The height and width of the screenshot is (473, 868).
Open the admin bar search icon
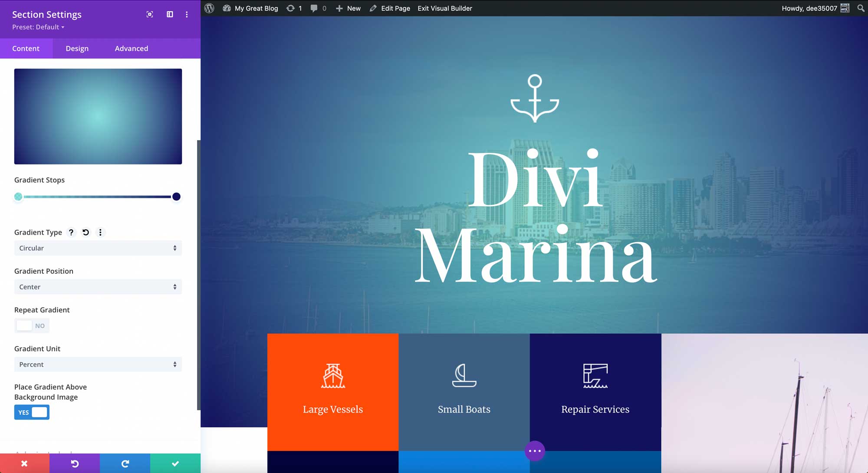pyautogui.click(x=861, y=8)
